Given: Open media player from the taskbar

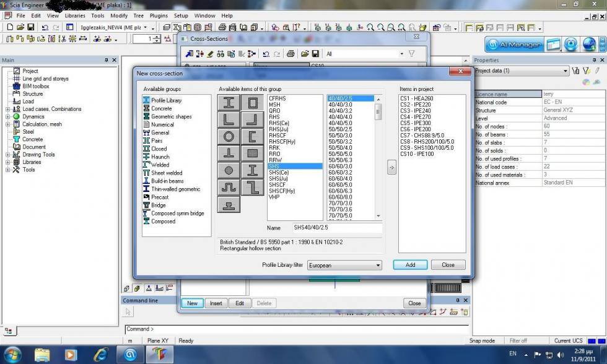Looking at the screenshot, I should pos(71,354).
